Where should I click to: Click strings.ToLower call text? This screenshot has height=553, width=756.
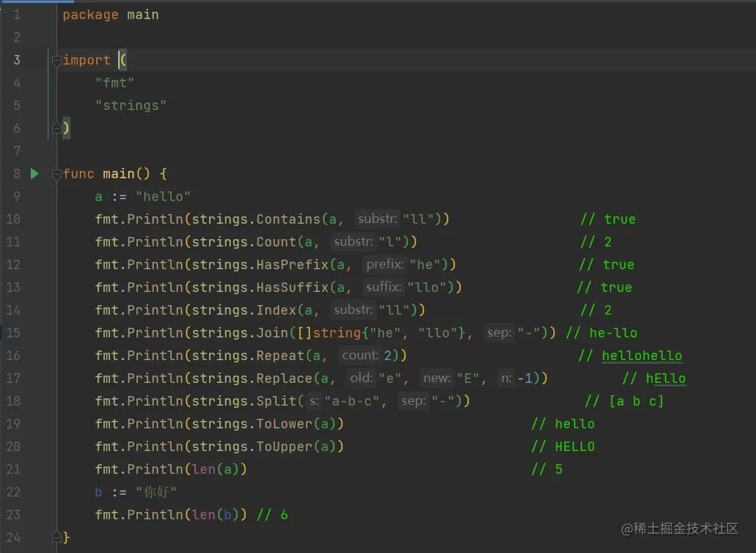click(252, 424)
